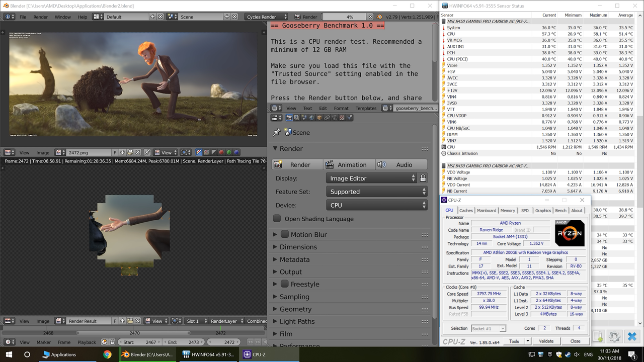
Task: Open the Feature Set dropdown showing Supported
Action: pyautogui.click(x=376, y=192)
